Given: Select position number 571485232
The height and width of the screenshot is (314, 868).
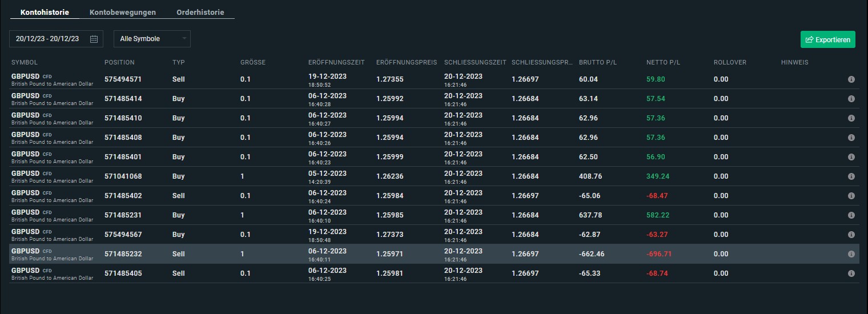Looking at the screenshot, I should pos(123,254).
